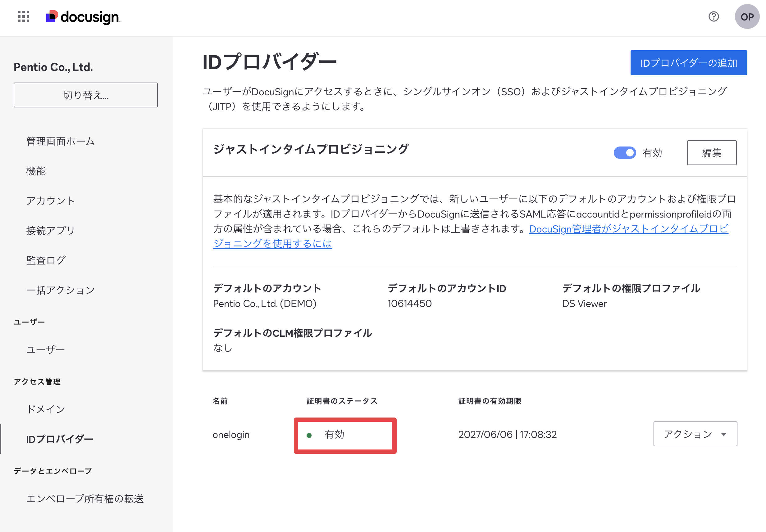Click the デフォルトのCLM権限プロファイル label
This screenshot has width=766, height=532.
(x=293, y=333)
